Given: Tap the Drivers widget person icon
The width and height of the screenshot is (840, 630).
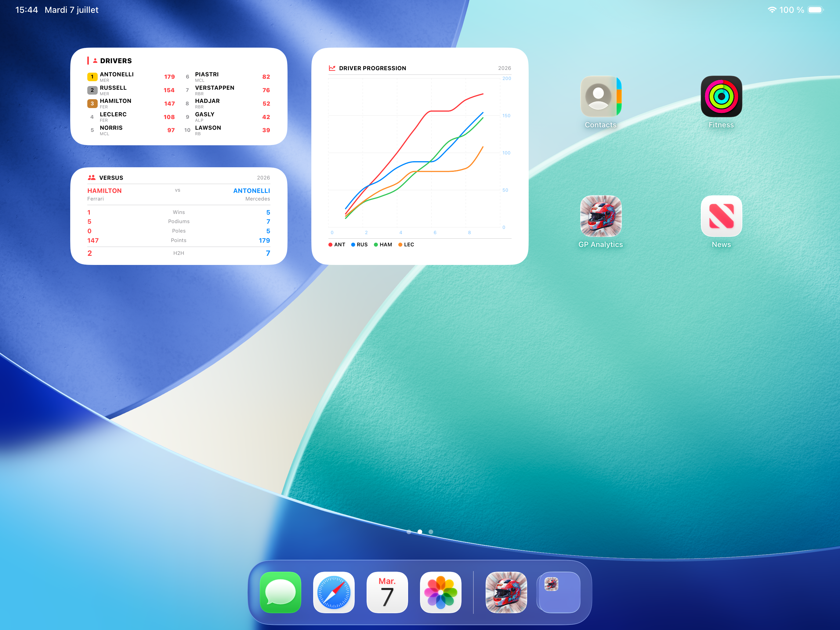Looking at the screenshot, I should tap(95, 61).
